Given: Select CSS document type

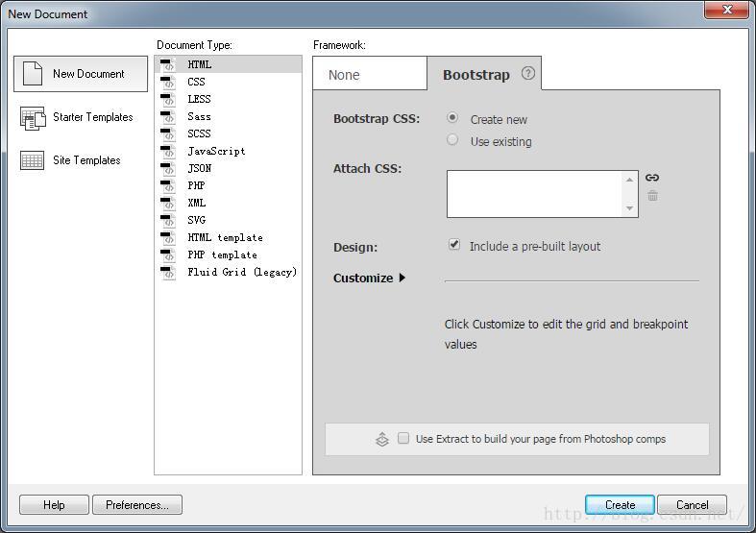Looking at the screenshot, I should tap(228, 82).
